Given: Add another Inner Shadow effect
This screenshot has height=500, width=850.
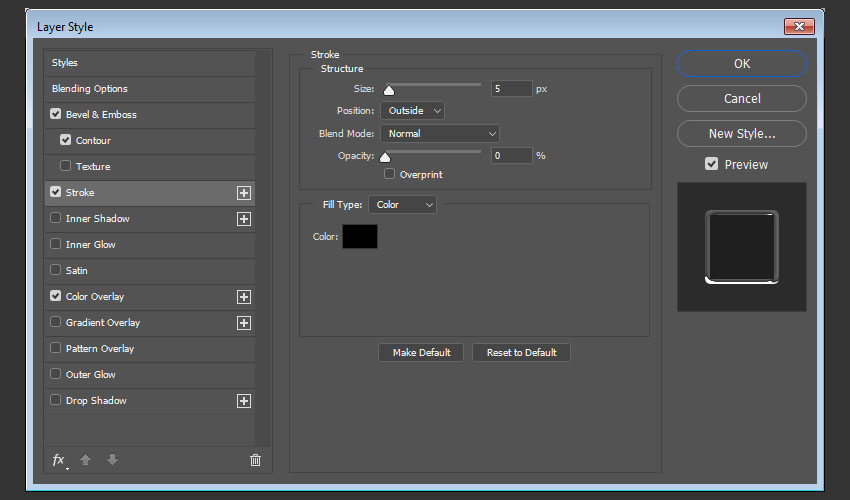Looking at the screenshot, I should click(243, 219).
